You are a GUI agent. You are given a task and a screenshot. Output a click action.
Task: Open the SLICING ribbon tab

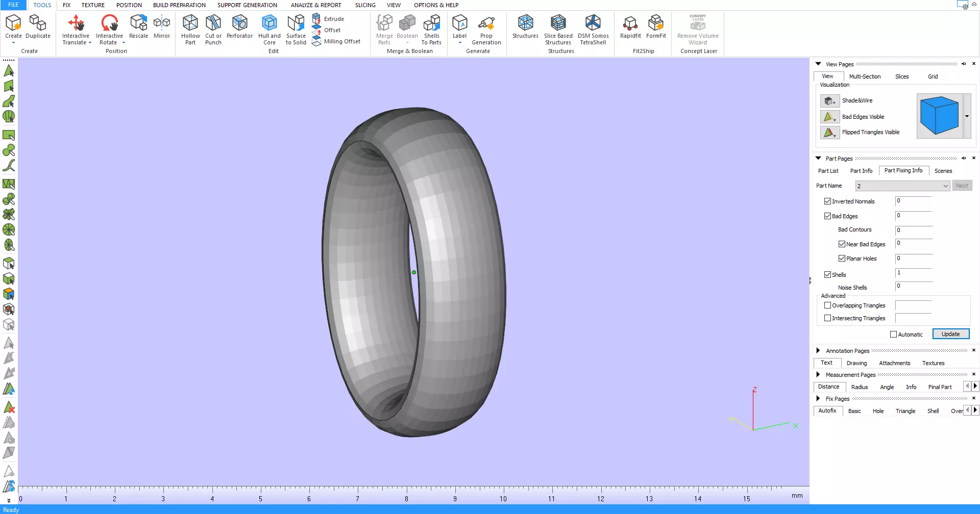[365, 5]
